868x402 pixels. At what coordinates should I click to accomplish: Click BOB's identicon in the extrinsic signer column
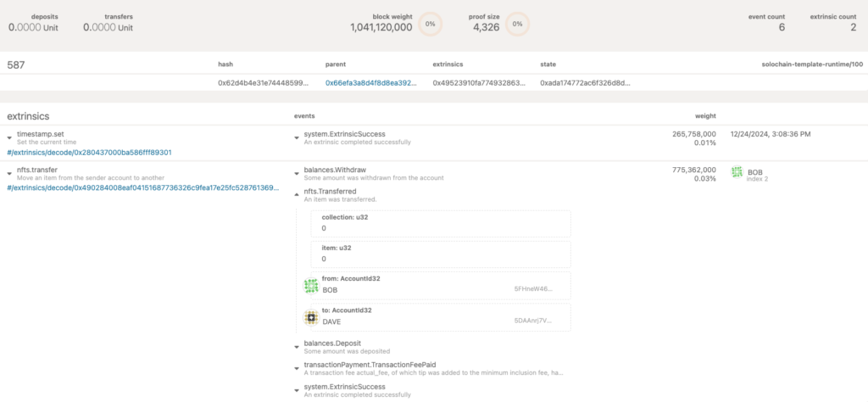[737, 172]
